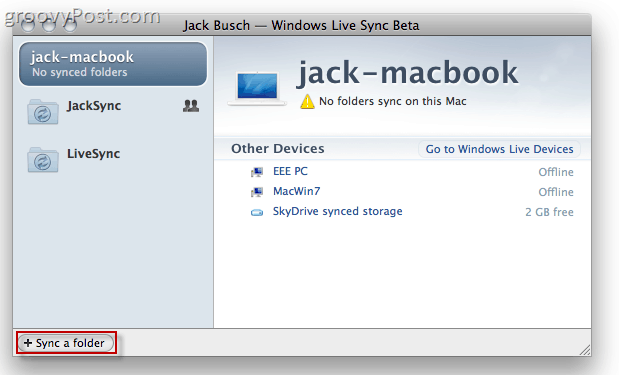Select jack-macbook in the sidebar
Image resolution: width=619 pixels, height=375 pixels.
click(x=113, y=64)
